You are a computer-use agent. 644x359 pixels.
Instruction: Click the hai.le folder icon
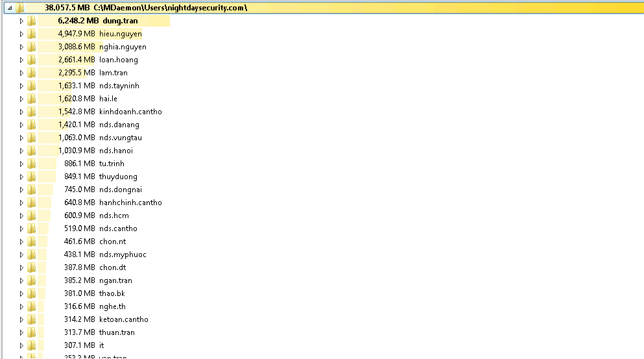(x=32, y=99)
